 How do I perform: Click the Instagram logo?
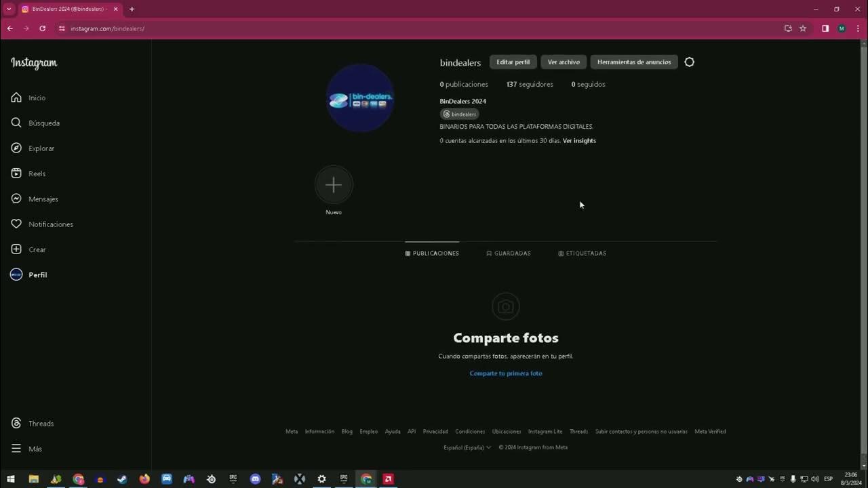pyautogui.click(x=34, y=63)
